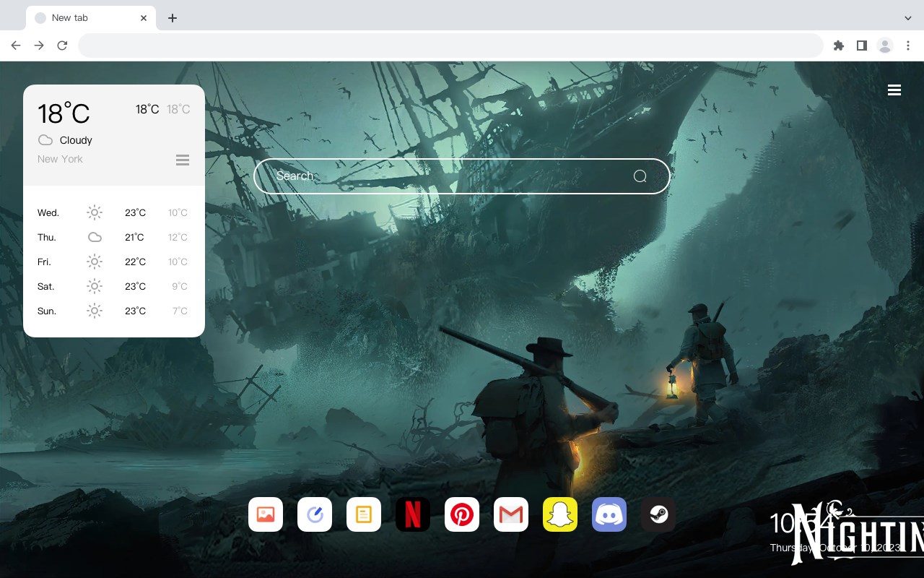Click the cloud icon next to Cloudy
The image size is (924, 578).
[x=45, y=140]
